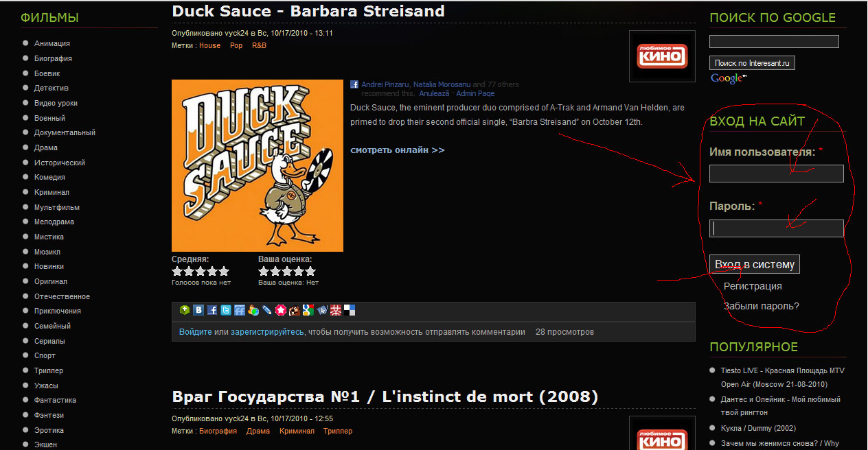Open the Регистрация link

[753, 286]
